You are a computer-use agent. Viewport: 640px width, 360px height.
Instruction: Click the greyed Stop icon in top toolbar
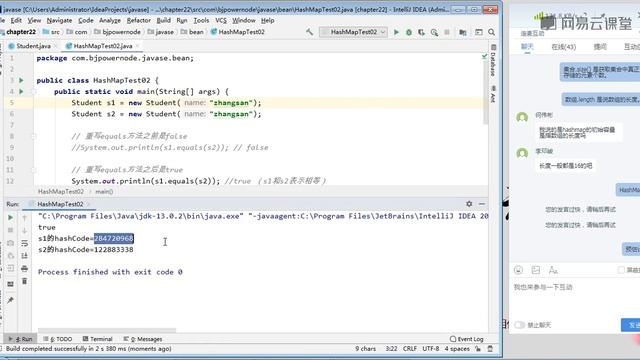tap(447, 32)
